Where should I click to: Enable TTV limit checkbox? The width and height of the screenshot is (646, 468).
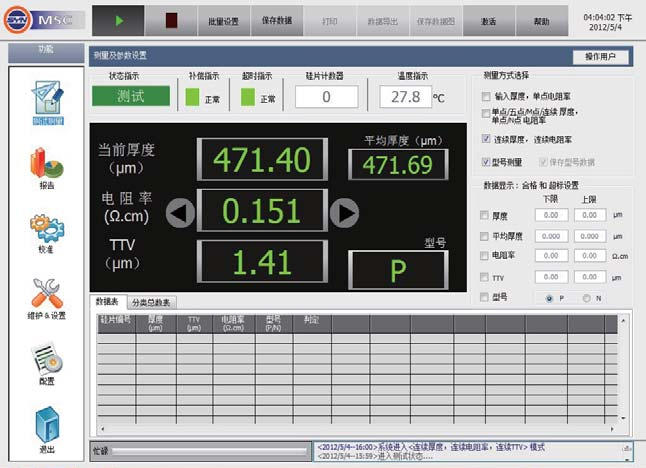coord(484,277)
